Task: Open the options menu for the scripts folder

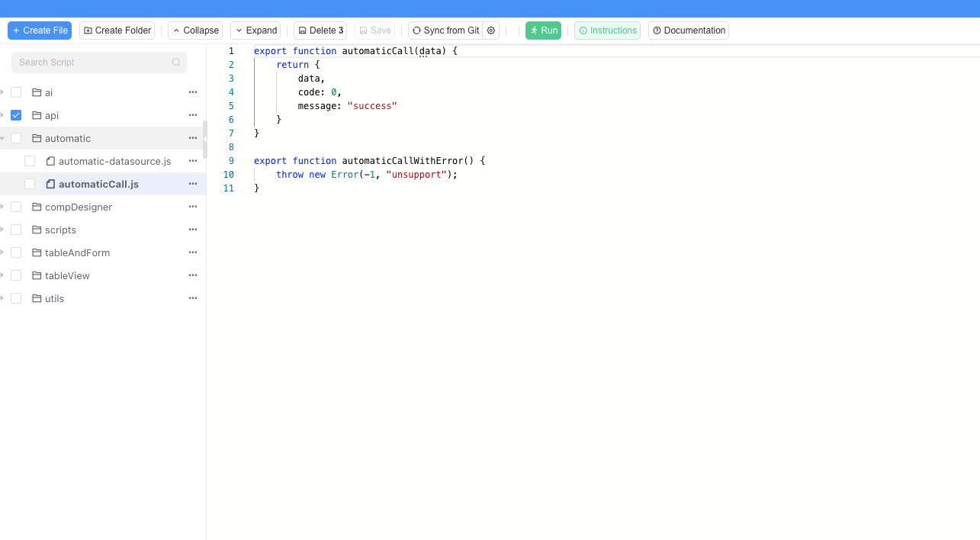Action: (x=192, y=230)
